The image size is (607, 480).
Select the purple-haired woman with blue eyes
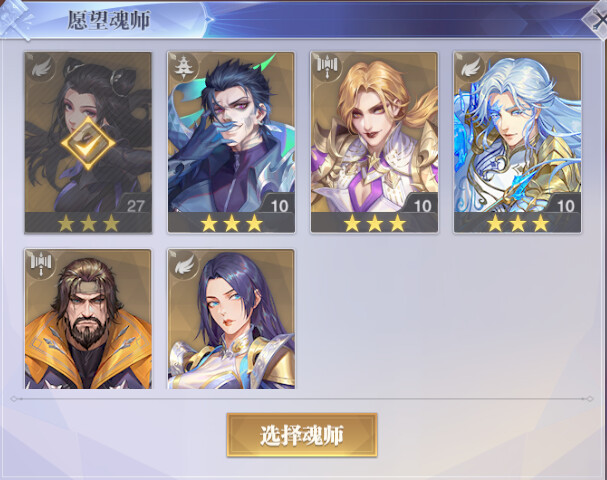(231, 319)
